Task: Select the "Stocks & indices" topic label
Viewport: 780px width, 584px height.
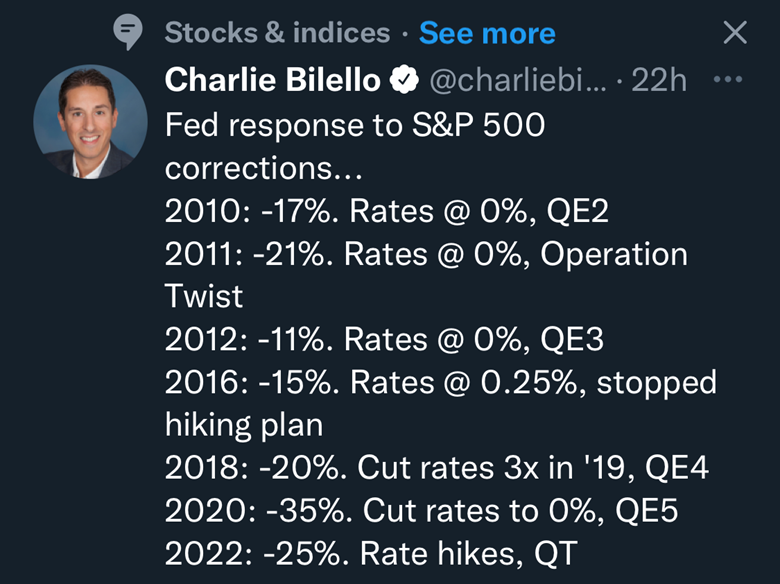Action: point(277,33)
